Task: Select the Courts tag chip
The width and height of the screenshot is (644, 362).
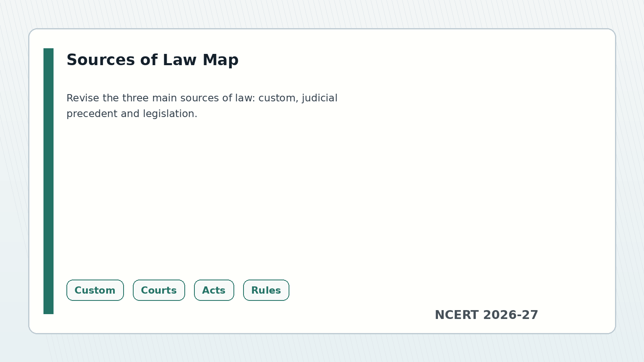Action: click(x=159, y=290)
